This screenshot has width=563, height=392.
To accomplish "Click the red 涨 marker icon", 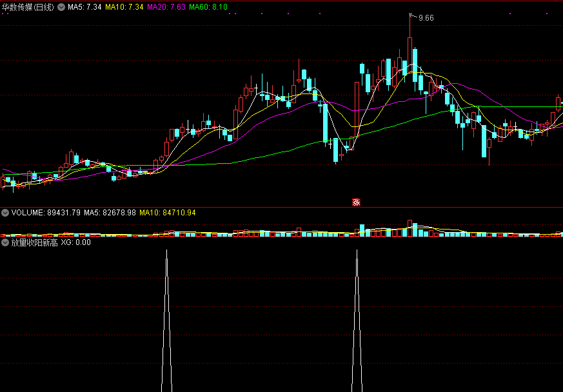I will coord(356,202).
